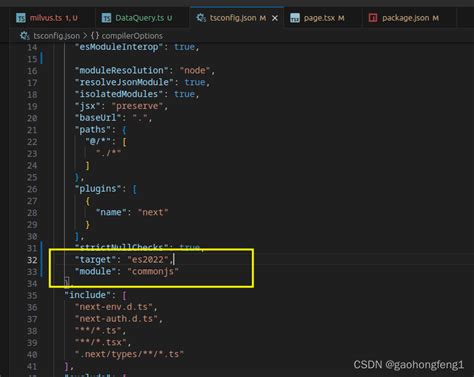Click the "paths" key
The height and width of the screenshot is (377, 474).
[93, 129]
